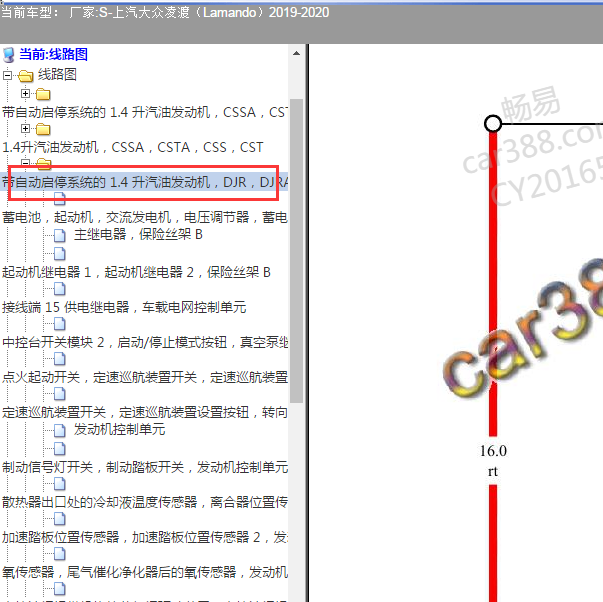Viewport: 603px width, 602px height.
Task: Open 点火起动开关，定速巡航装置开关 page
Action: tap(145, 377)
